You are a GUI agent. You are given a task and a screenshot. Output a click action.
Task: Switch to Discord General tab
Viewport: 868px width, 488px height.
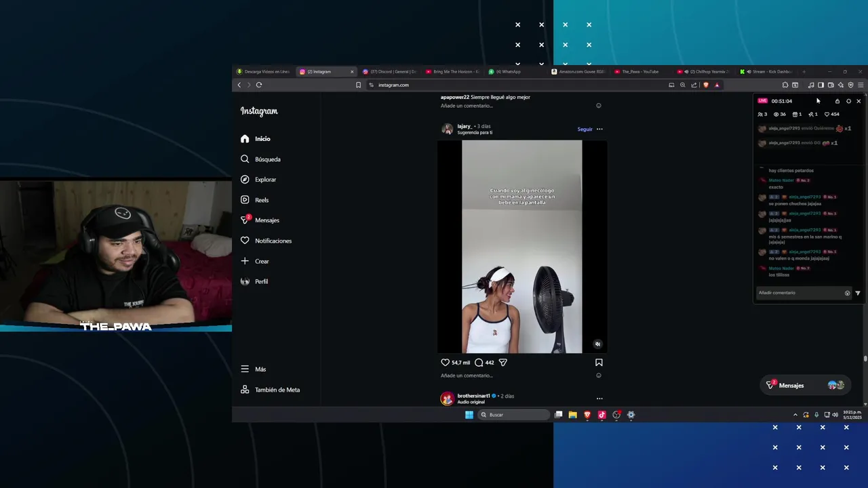390,71
